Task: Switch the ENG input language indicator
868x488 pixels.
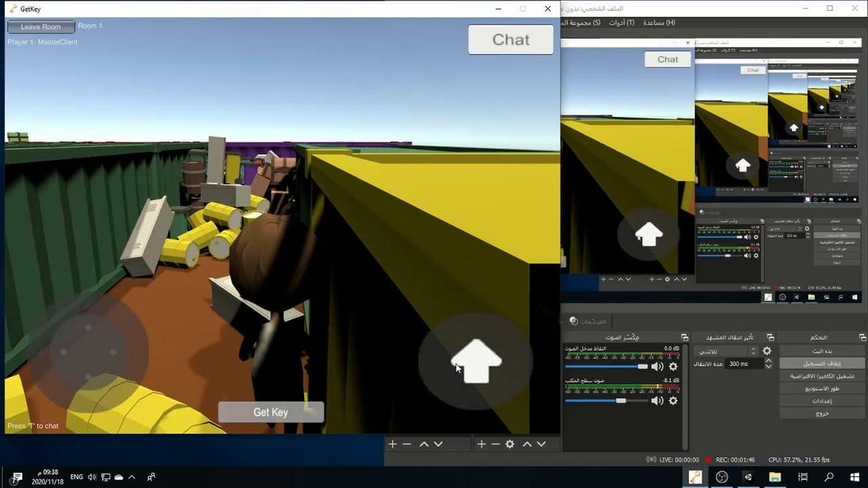Action: coord(77,477)
